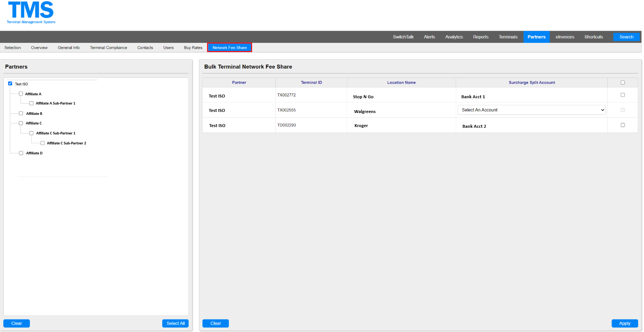Check the checkbox for terminal TX002772
The height and width of the screenshot is (332, 644).
623,95
